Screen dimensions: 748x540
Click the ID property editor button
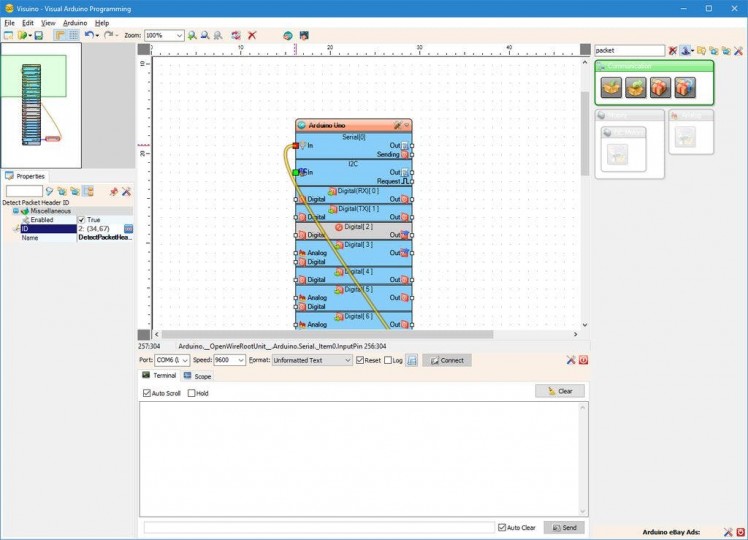coord(128,229)
